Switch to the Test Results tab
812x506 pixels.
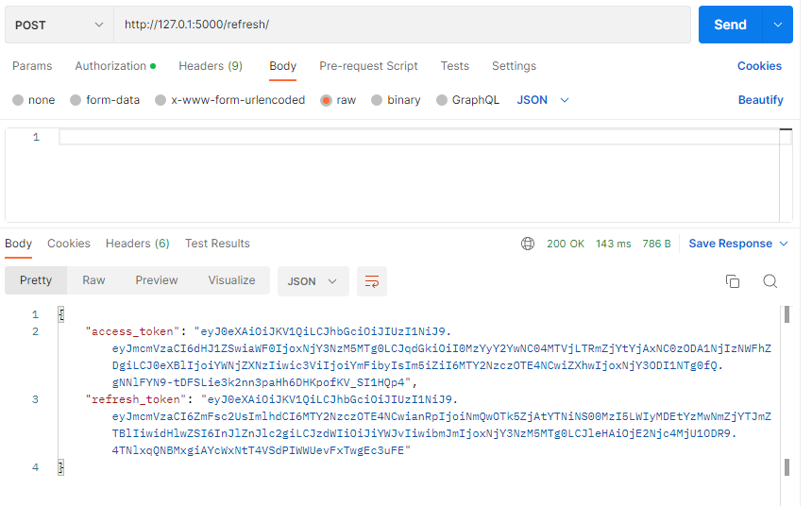pyautogui.click(x=217, y=244)
